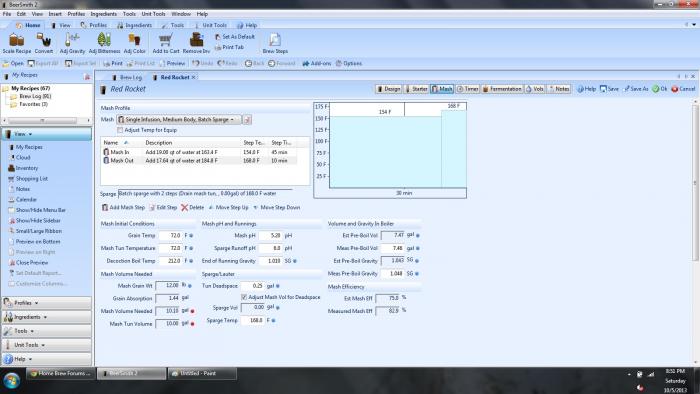Image resolution: width=700 pixels, height=394 pixels.
Task: Click the Convert recipe icon
Action: click(x=44, y=43)
